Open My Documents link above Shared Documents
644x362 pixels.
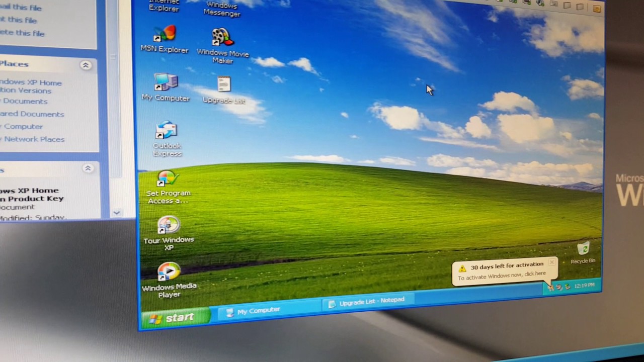(24, 101)
